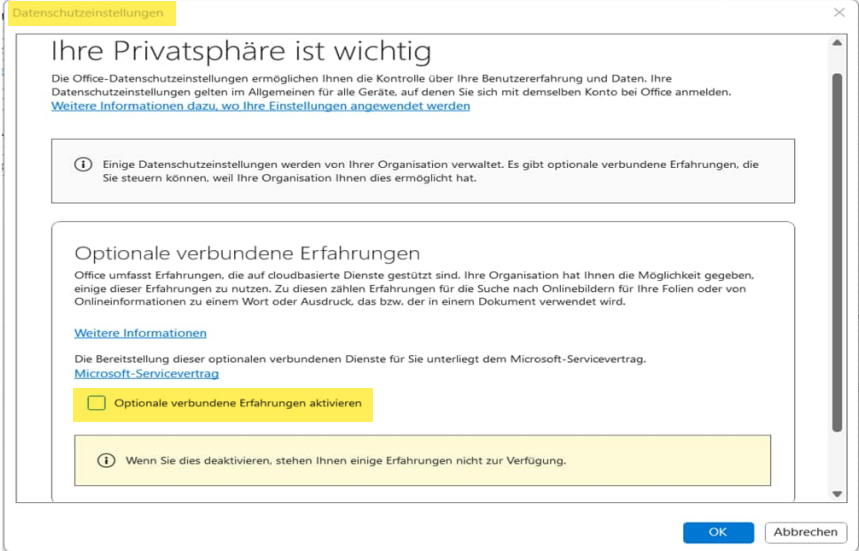859x551 pixels.
Task: Click the scrollbar track below the thumb
Action: (x=838, y=460)
